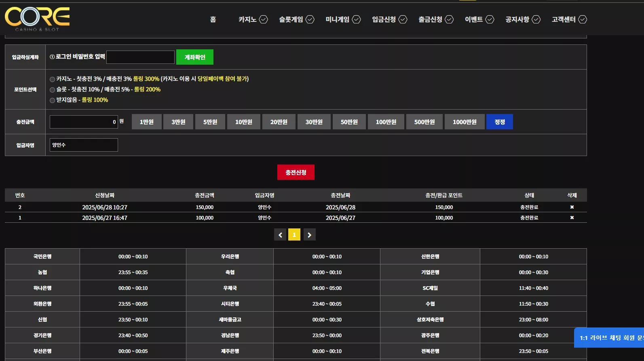
Task: Click the 150,000 charge amount cell
Action: click(205, 207)
